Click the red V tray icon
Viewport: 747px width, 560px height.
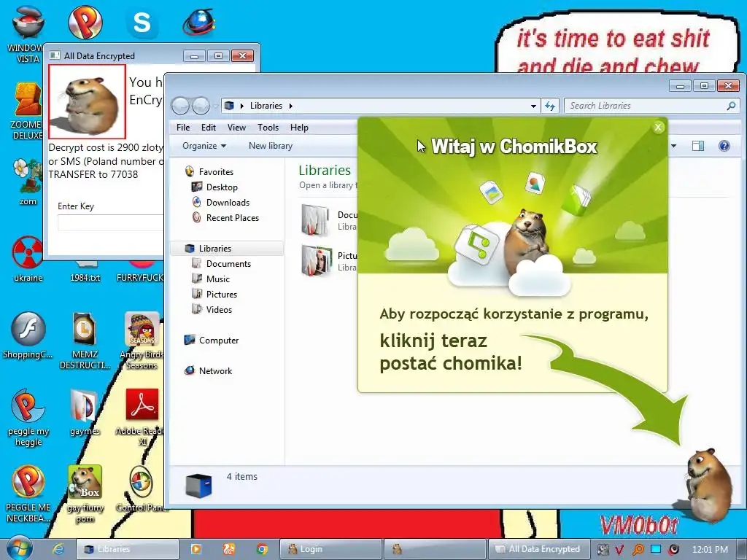click(619, 550)
